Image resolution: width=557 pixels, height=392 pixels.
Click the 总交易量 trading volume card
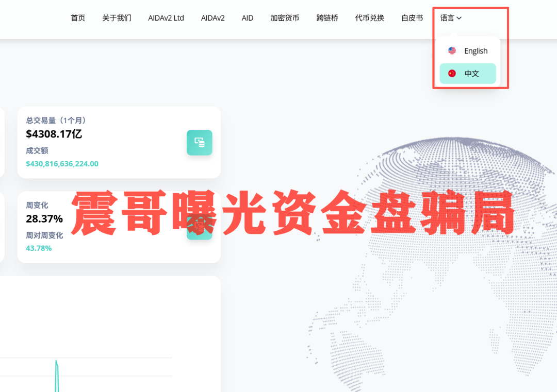(119, 143)
